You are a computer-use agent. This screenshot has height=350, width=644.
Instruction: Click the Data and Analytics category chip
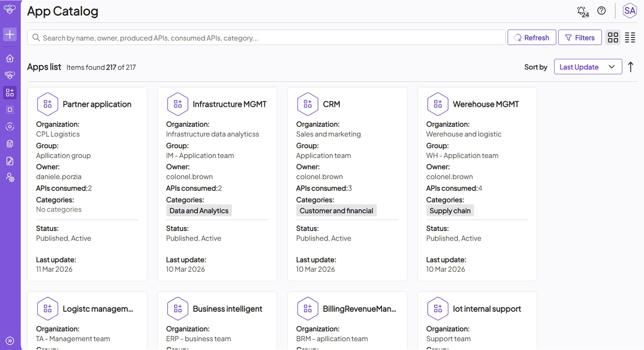tap(199, 210)
